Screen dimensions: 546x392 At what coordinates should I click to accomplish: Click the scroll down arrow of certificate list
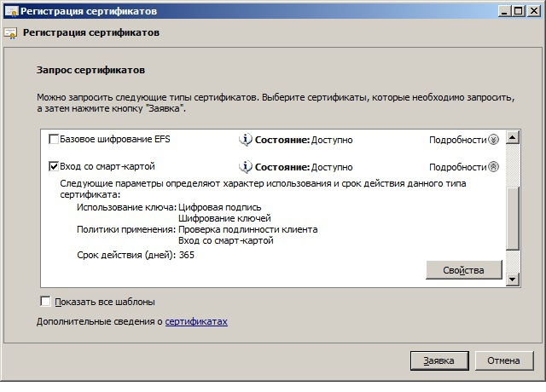coord(513,280)
